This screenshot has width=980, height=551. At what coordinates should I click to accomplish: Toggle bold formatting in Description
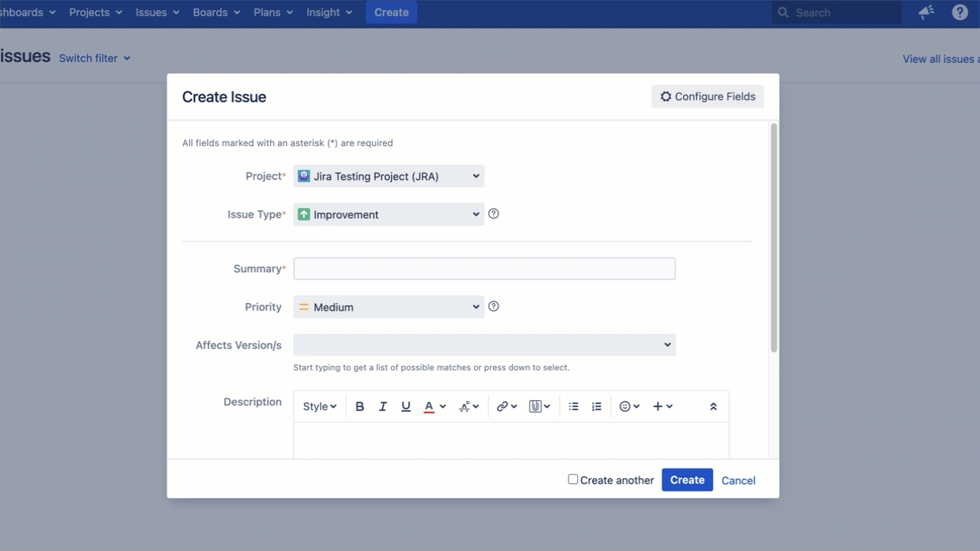click(360, 406)
